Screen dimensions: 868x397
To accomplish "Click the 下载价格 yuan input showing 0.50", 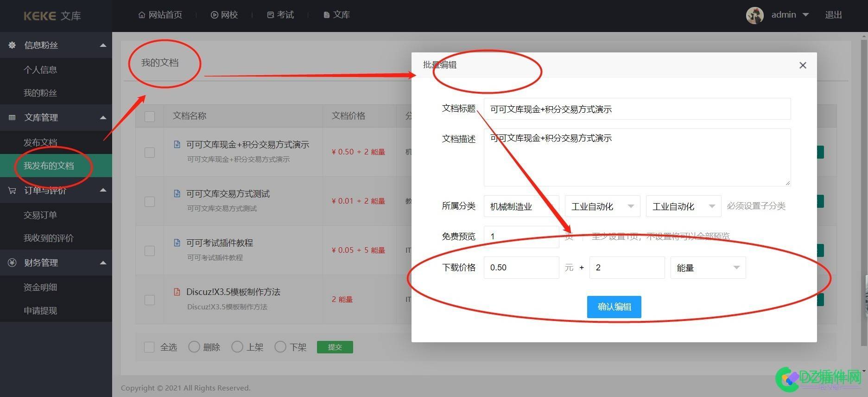I will pyautogui.click(x=521, y=268).
